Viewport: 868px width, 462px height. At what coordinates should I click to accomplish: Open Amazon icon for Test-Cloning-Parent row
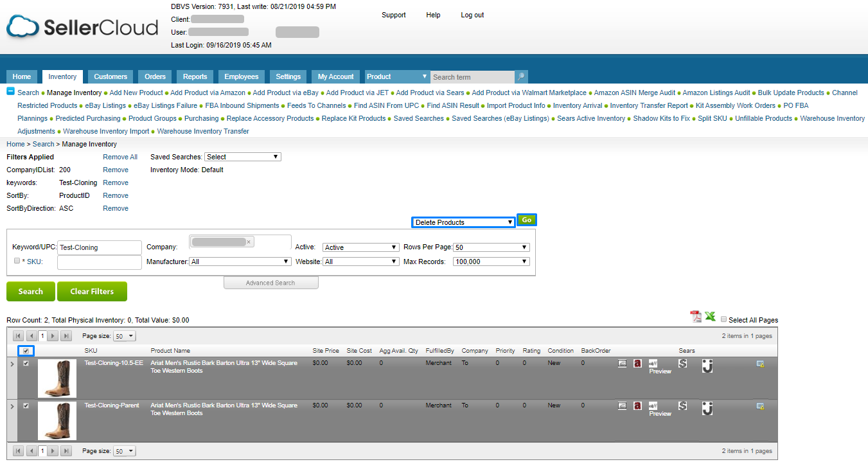(x=637, y=406)
